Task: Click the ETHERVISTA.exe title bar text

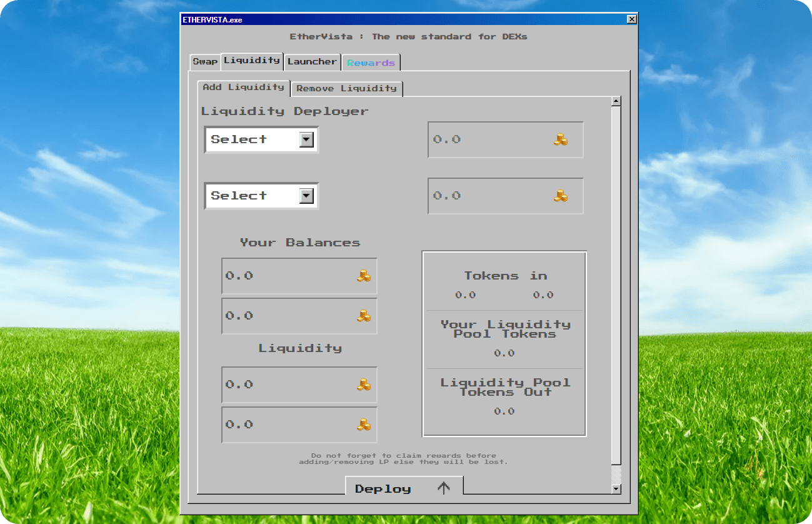Action: tap(212, 20)
